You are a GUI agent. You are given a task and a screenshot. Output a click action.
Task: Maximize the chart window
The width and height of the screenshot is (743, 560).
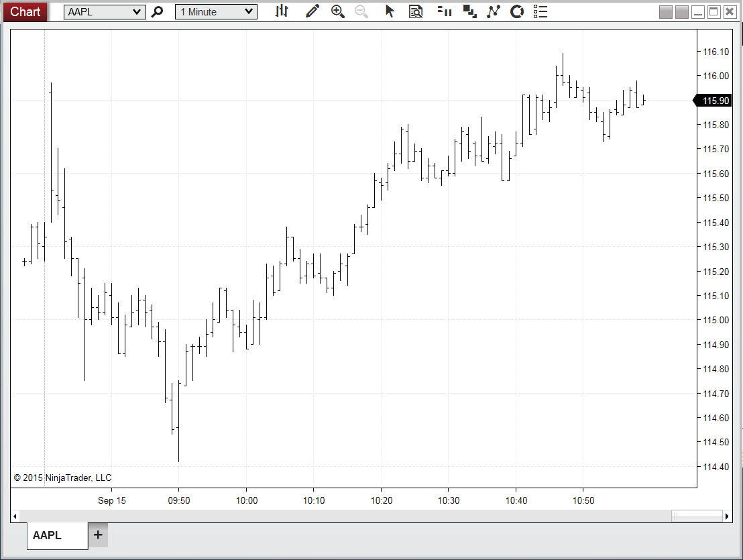[x=714, y=12]
